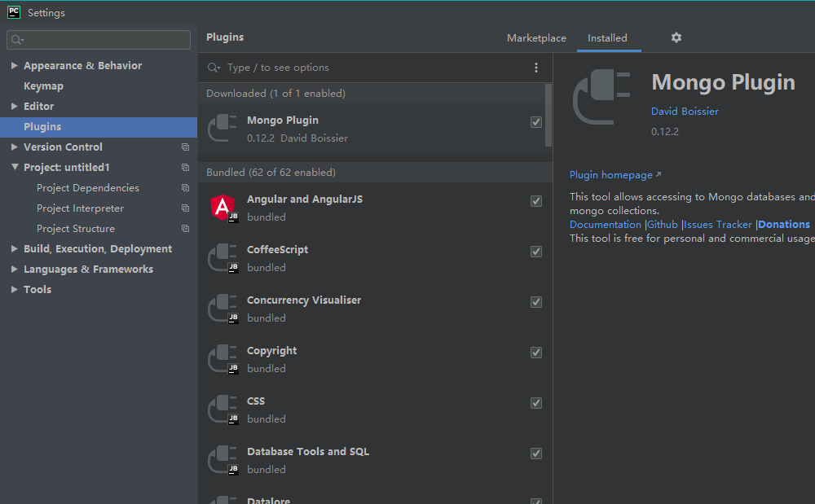
Task: Click the magnifier icon in settings search box
Action: point(17,40)
